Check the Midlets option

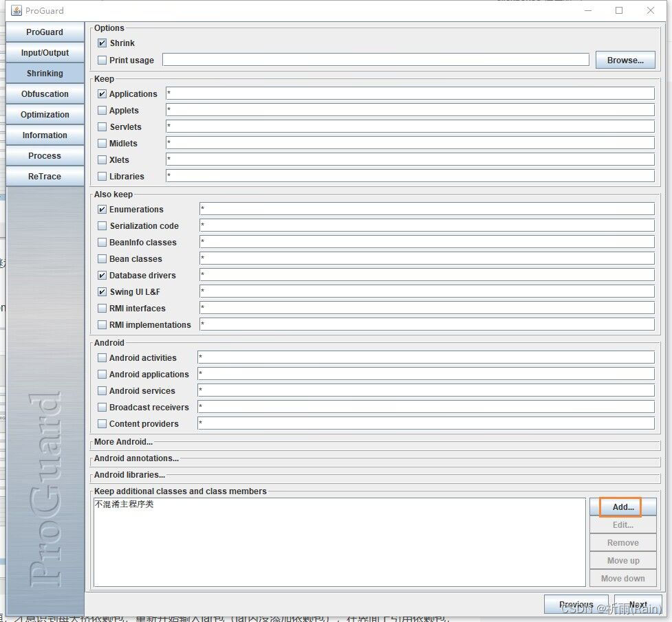(x=102, y=144)
